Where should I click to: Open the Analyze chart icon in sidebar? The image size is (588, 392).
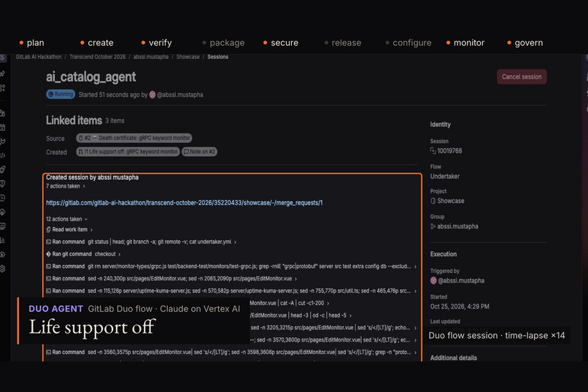(3, 240)
